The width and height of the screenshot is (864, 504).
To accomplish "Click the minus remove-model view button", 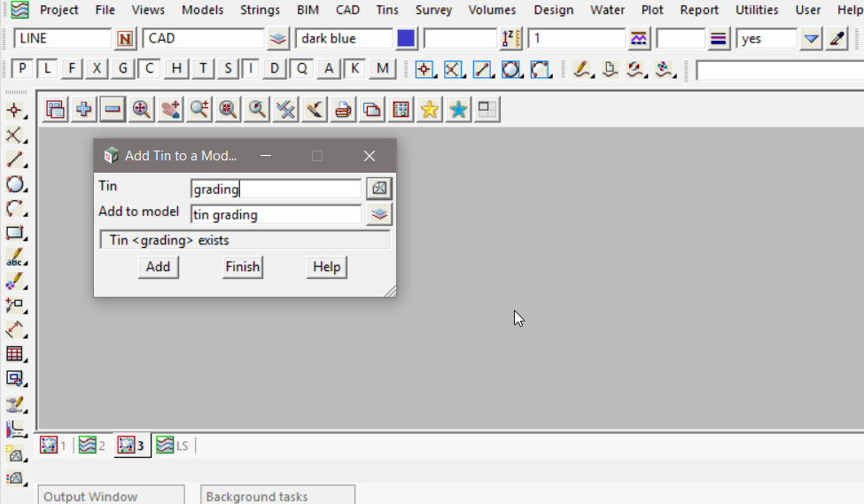I will click(113, 110).
